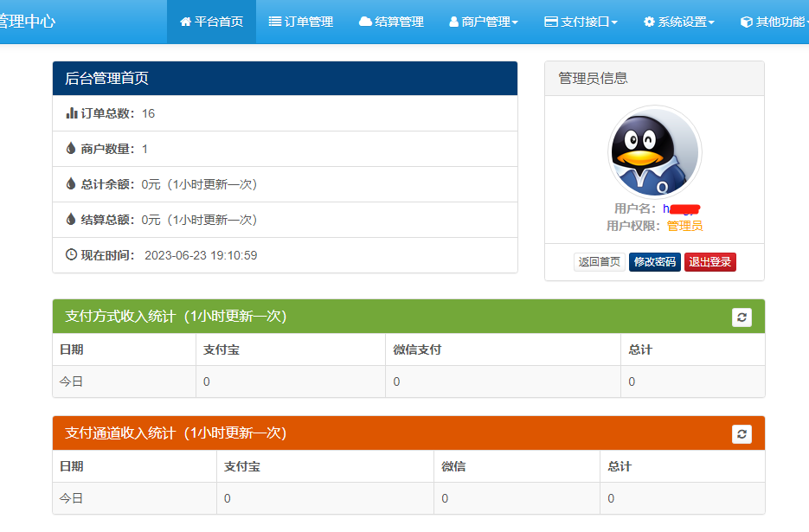809x532 pixels.
Task: Refresh the 支付方式收入统计 panel
Action: (x=742, y=317)
